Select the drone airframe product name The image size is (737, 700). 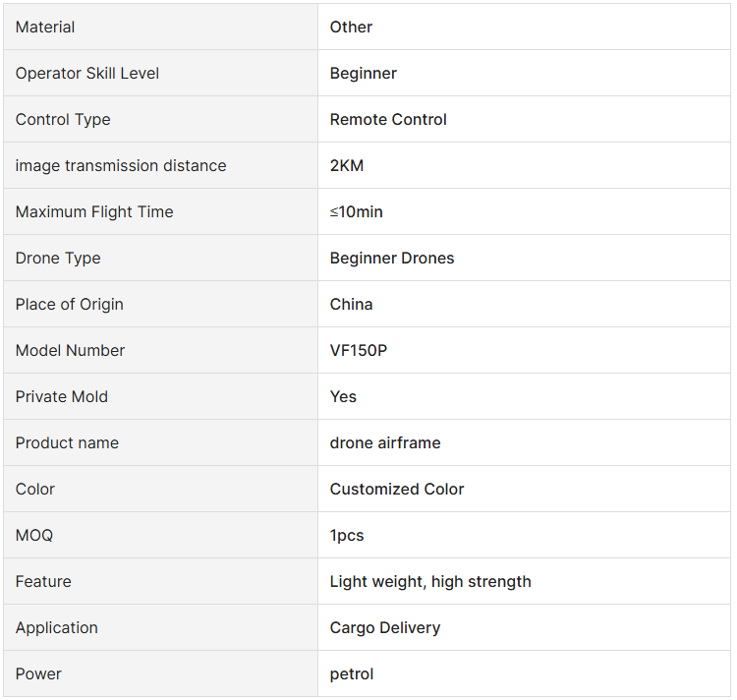click(x=385, y=442)
